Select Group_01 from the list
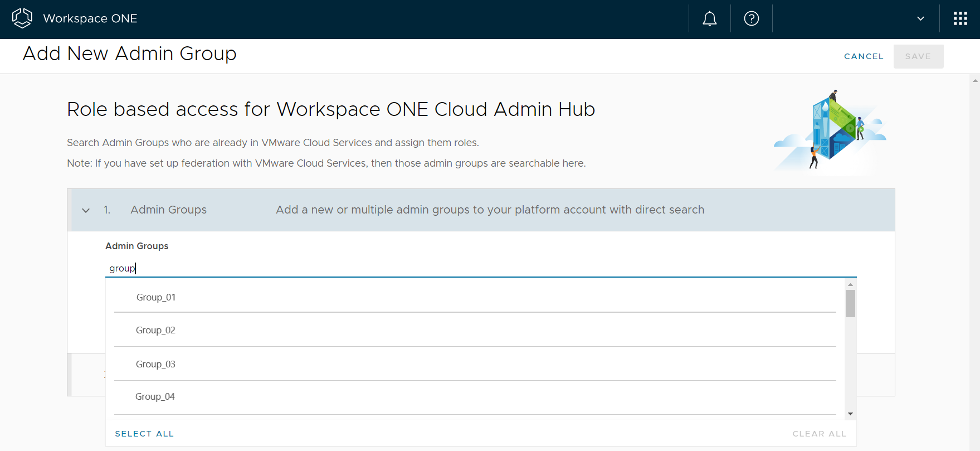The height and width of the screenshot is (451, 980). coord(475,297)
